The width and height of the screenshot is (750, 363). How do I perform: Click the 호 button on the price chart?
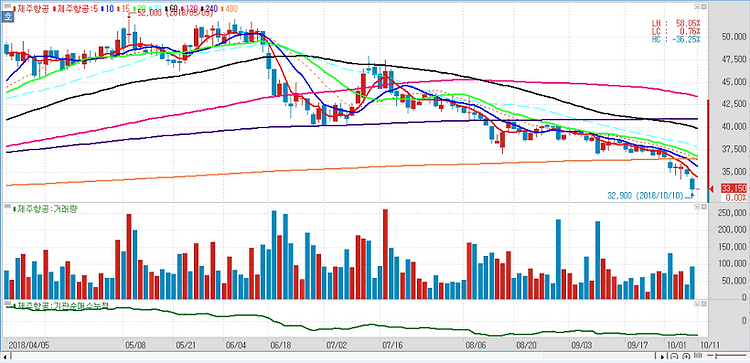point(7,17)
